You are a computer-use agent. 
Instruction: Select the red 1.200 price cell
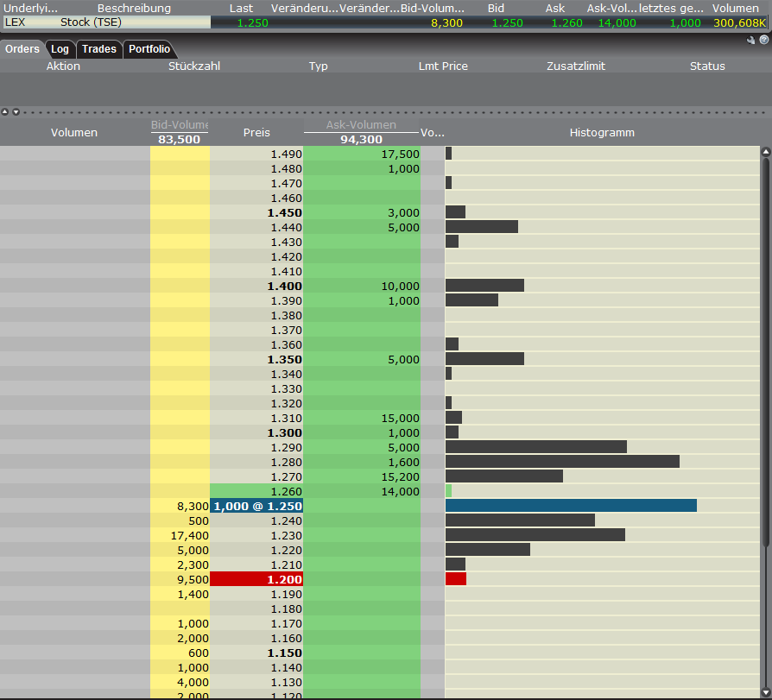click(x=256, y=579)
